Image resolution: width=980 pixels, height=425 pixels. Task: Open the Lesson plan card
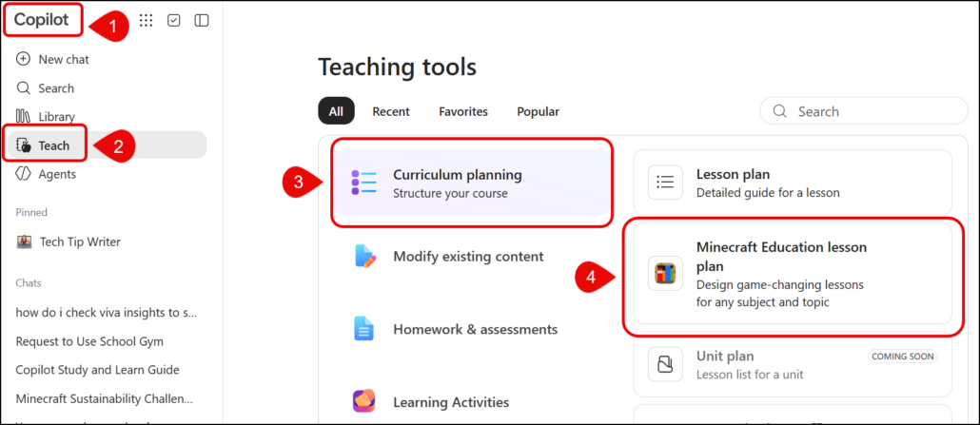pyautogui.click(x=793, y=183)
